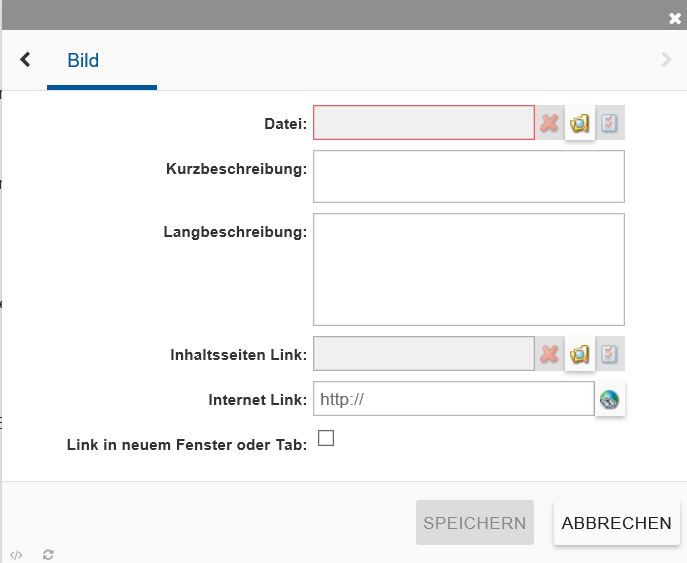Click into the Langbeschreibung text area
The width and height of the screenshot is (687, 563).
coord(468,269)
